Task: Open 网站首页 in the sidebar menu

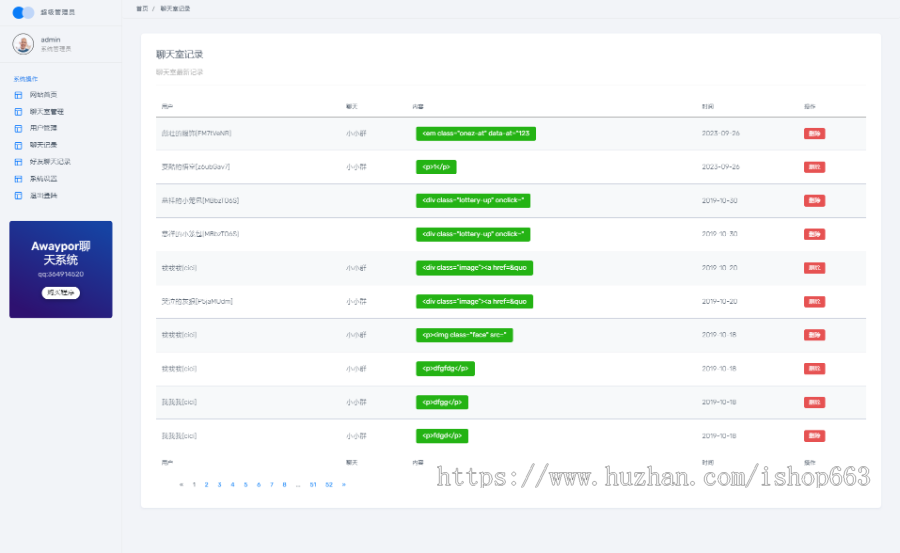Action: [x=44, y=95]
